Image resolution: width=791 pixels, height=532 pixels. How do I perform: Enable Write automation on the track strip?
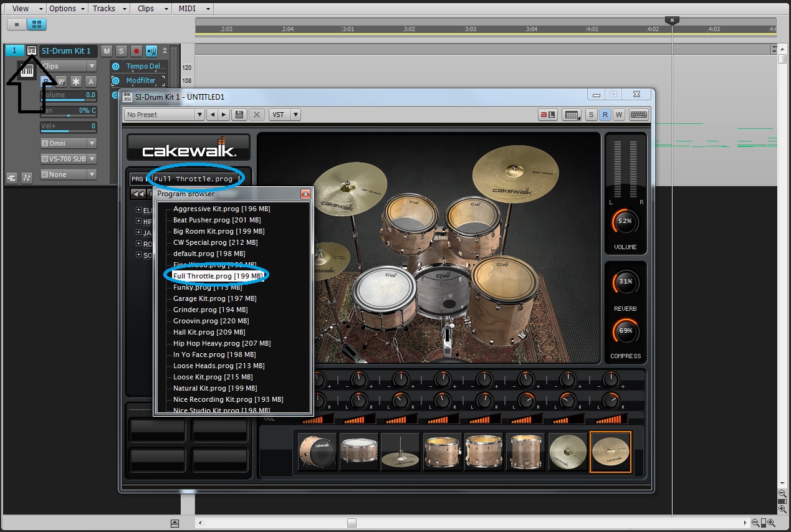[61, 82]
